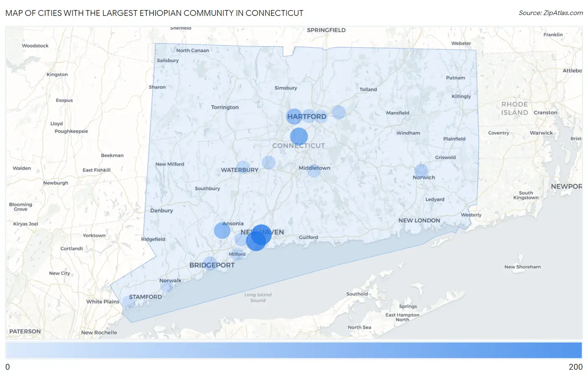Click the Norwich bubble marker
This screenshot has width=588, height=376.
tap(421, 171)
